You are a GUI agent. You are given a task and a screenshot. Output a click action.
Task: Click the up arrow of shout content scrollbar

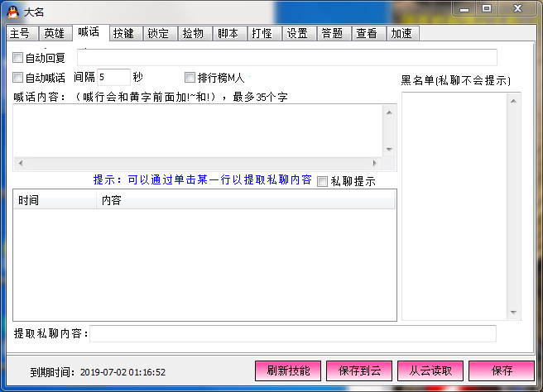point(389,112)
